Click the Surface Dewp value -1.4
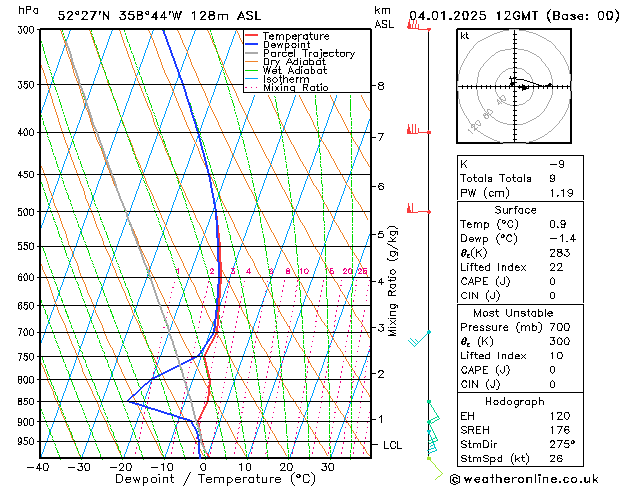 562,239
